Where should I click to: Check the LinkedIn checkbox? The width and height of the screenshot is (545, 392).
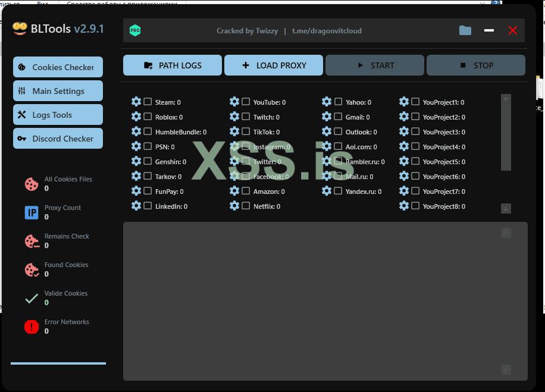148,206
